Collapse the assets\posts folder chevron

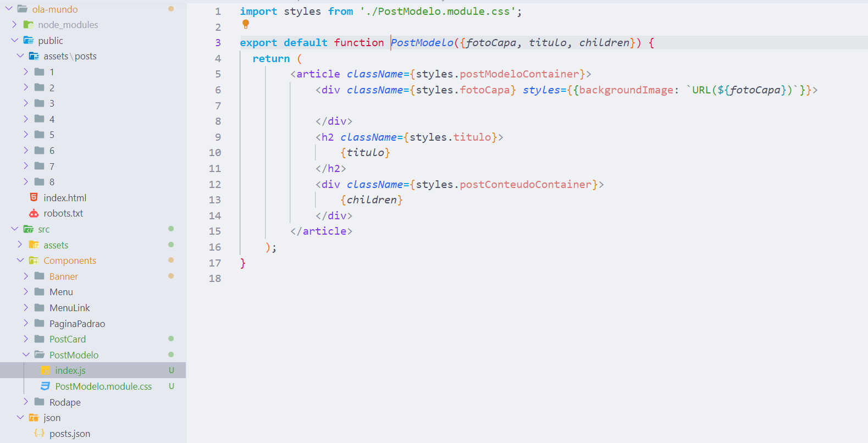coord(20,56)
